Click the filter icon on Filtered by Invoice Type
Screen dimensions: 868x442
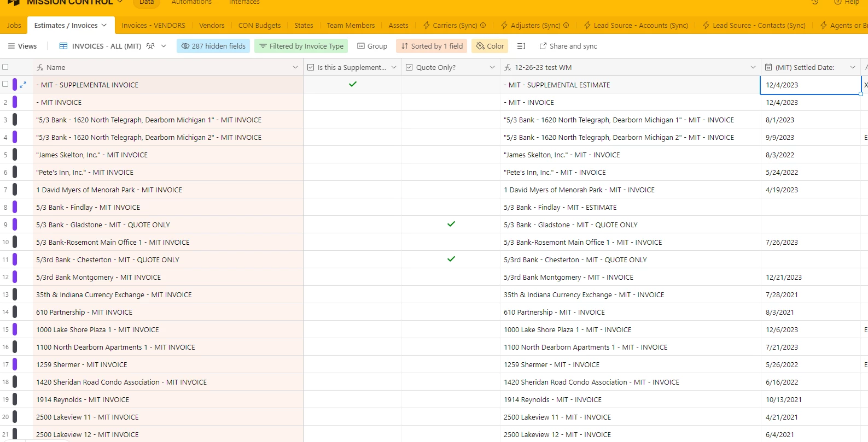pyautogui.click(x=263, y=46)
